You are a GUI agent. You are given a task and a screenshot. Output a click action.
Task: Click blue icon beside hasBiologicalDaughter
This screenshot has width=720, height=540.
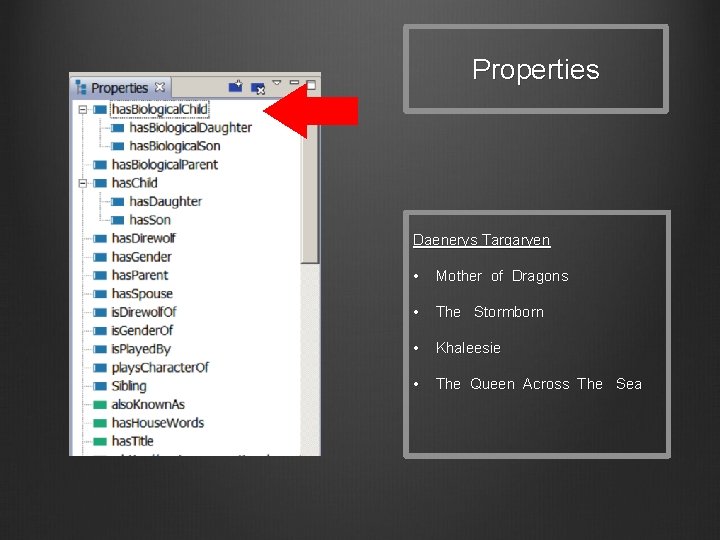pos(118,128)
